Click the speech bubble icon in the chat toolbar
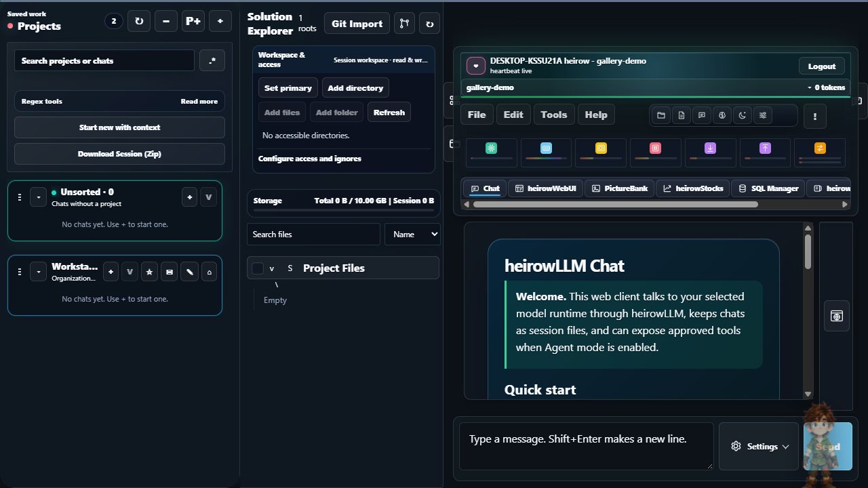The height and width of the screenshot is (488, 868). [x=702, y=115]
